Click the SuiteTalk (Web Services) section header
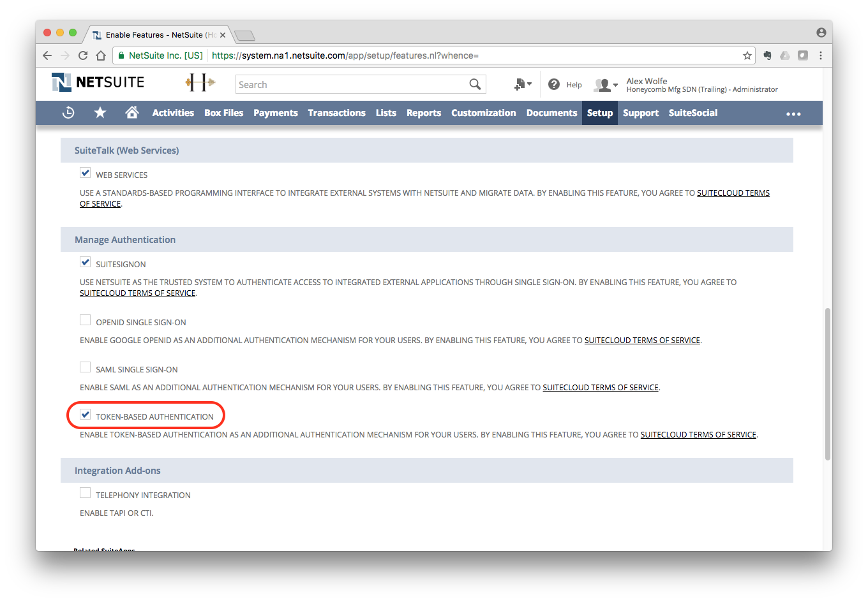The image size is (868, 602). pos(426,150)
